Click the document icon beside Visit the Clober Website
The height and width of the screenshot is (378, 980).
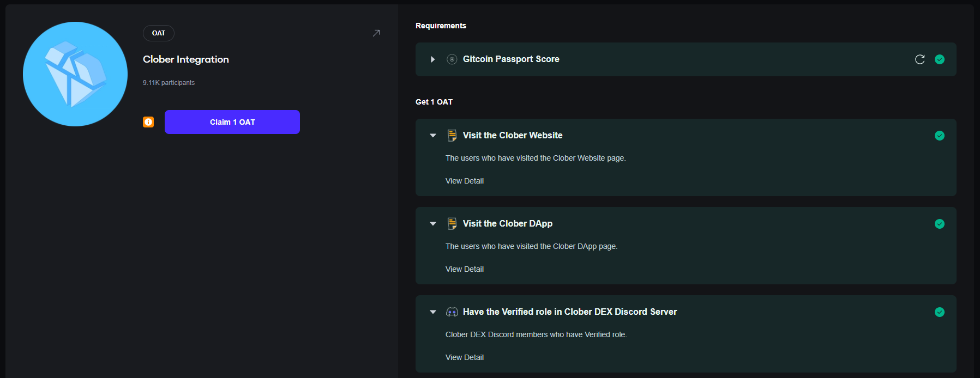[x=452, y=136]
